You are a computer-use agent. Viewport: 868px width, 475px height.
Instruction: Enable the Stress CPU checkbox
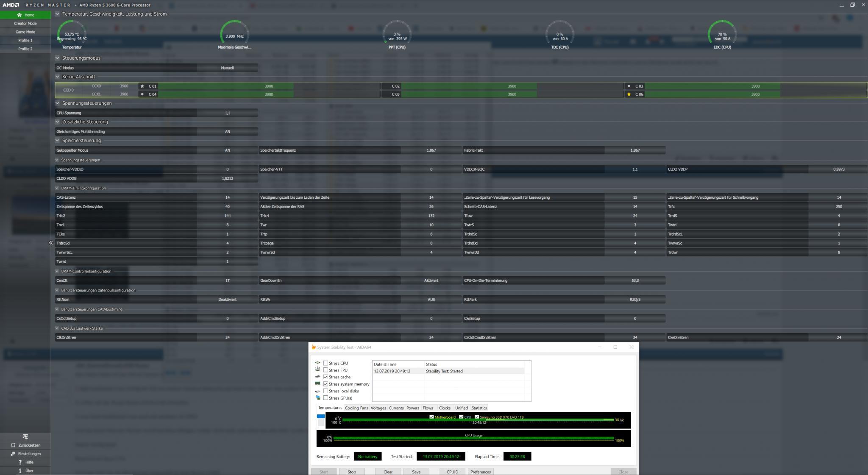tap(325, 363)
